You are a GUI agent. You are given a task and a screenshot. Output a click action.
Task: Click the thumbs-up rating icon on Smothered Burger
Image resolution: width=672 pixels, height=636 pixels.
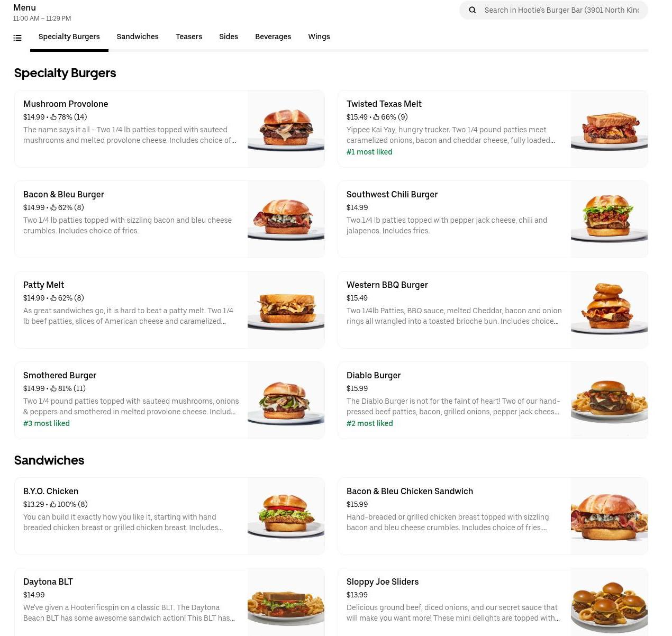53,388
